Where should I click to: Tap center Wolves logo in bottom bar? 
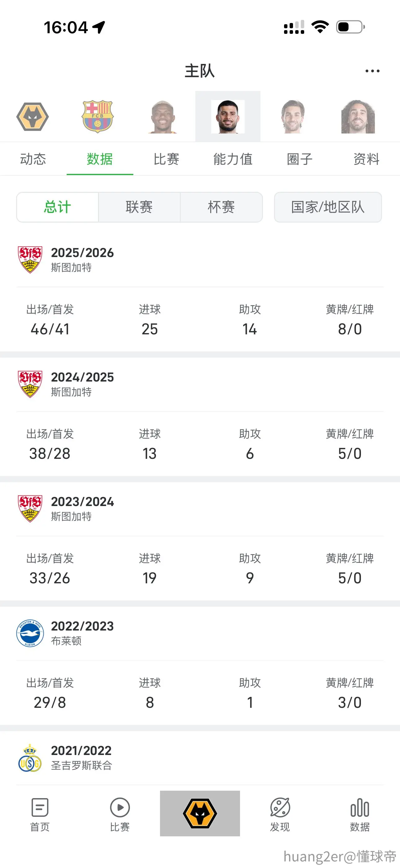pos(200,813)
